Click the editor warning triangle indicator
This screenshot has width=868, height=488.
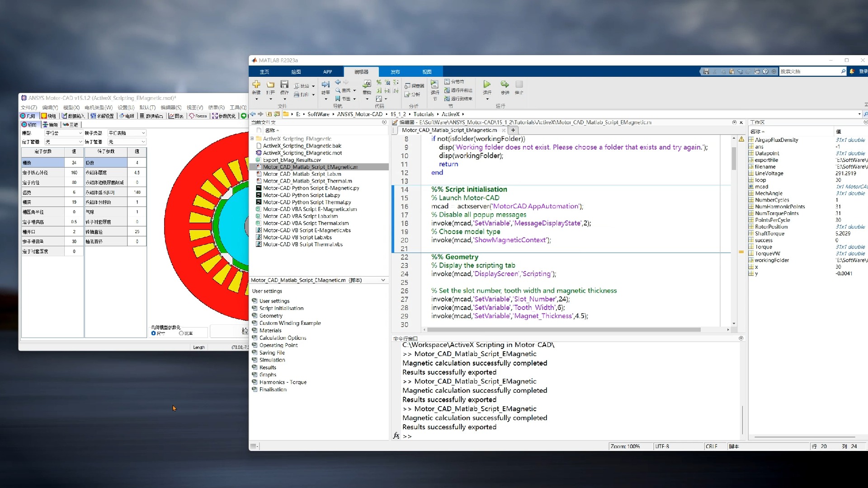click(x=741, y=139)
